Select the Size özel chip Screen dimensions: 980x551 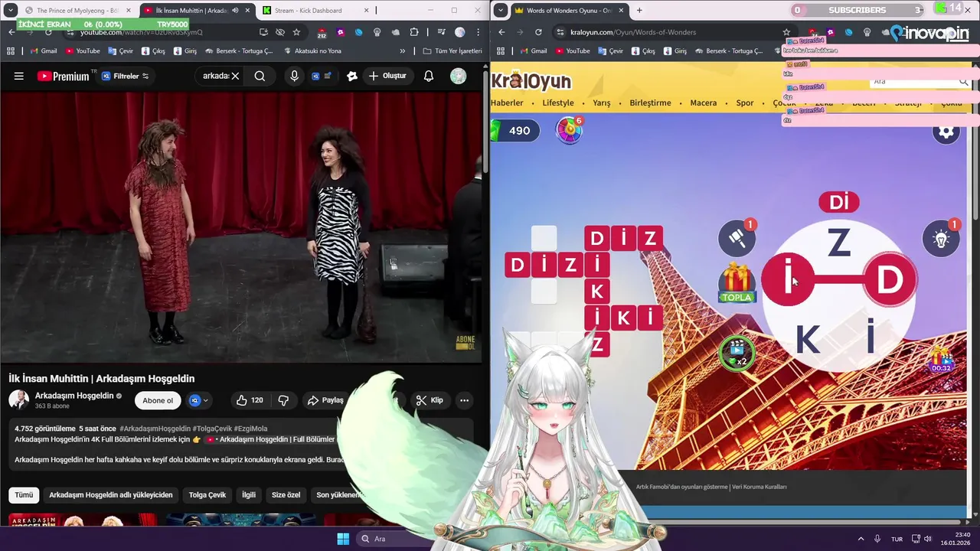[286, 495]
